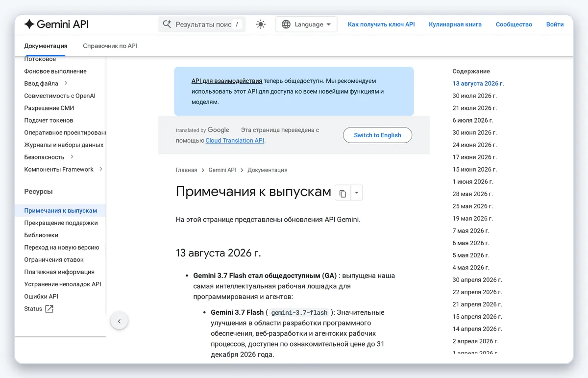Click the Главная breadcrumb

point(186,170)
